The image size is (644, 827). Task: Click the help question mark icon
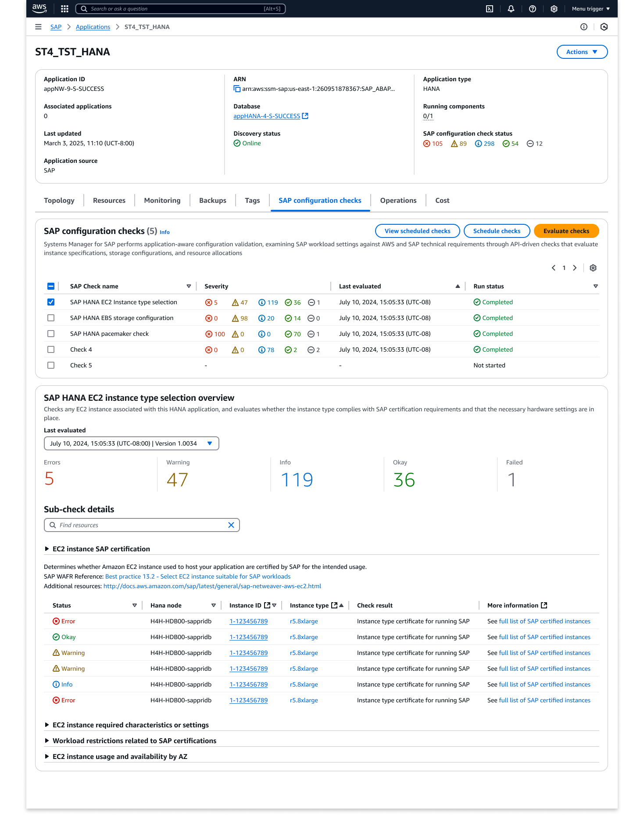point(533,9)
